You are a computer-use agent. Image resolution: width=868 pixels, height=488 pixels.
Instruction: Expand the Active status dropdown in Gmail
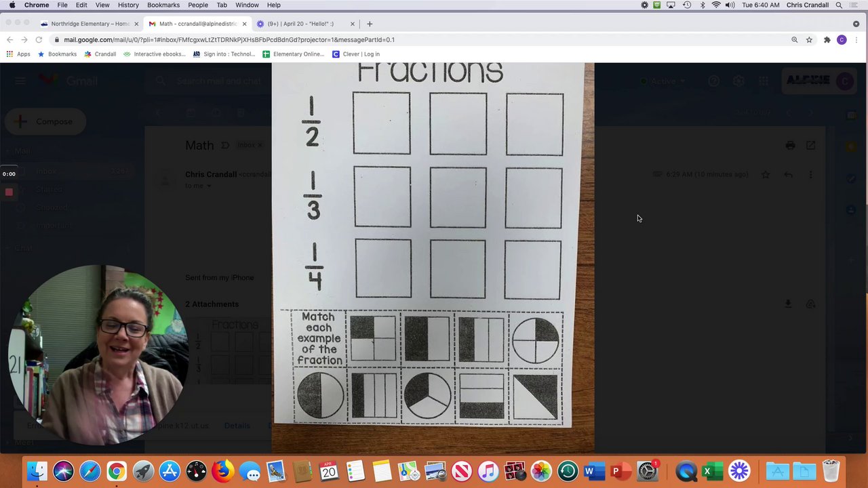(663, 81)
